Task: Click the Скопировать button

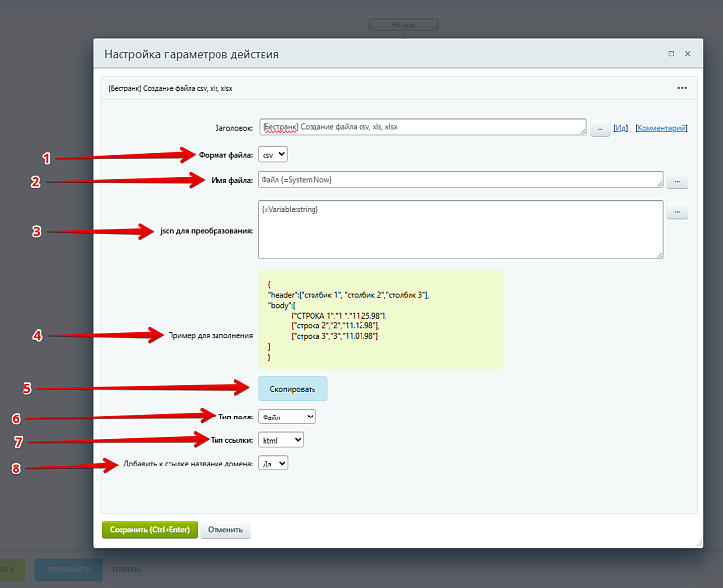Action: [292, 389]
